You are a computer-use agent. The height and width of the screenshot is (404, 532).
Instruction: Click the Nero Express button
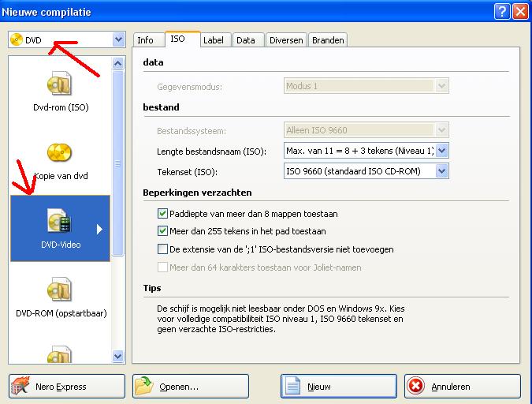pos(67,386)
